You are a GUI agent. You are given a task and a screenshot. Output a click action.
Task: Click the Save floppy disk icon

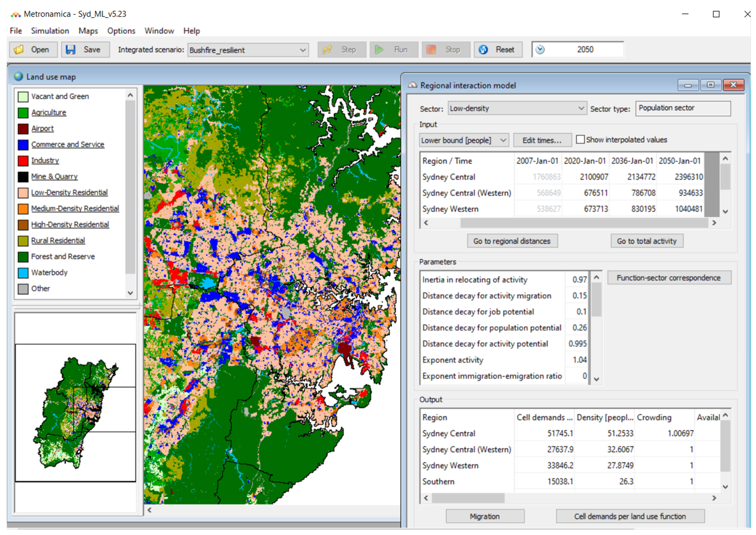tap(71, 49)
